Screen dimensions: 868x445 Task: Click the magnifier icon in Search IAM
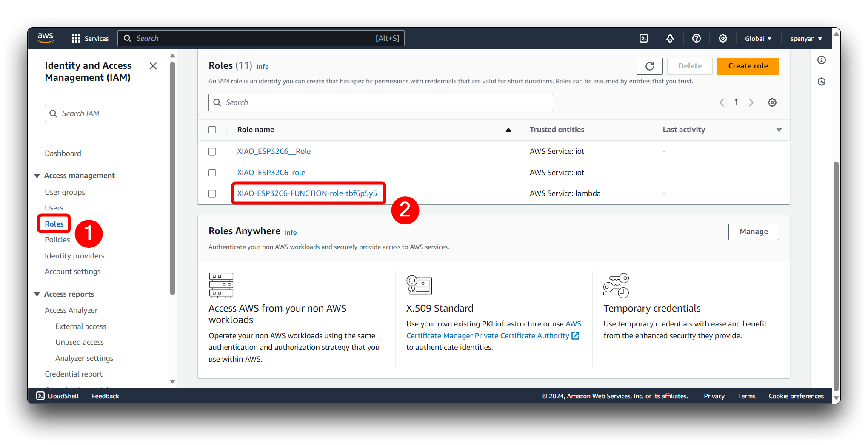[x=53, y=113]
